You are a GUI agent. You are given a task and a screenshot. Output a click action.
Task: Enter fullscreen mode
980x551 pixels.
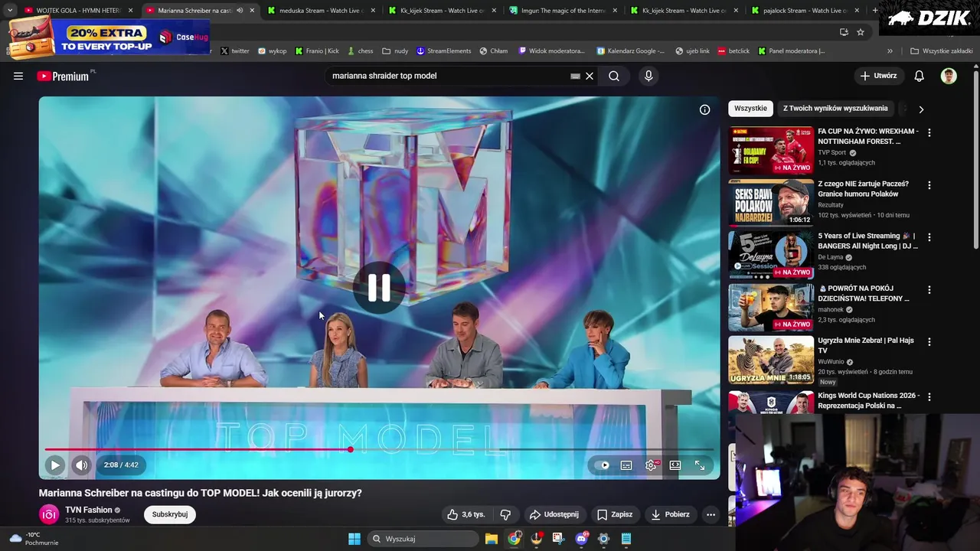[700, 465]
